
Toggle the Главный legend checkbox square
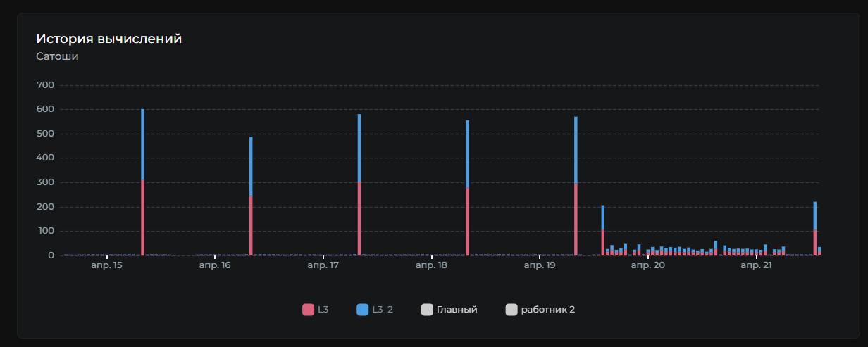[x=427, y=309]
